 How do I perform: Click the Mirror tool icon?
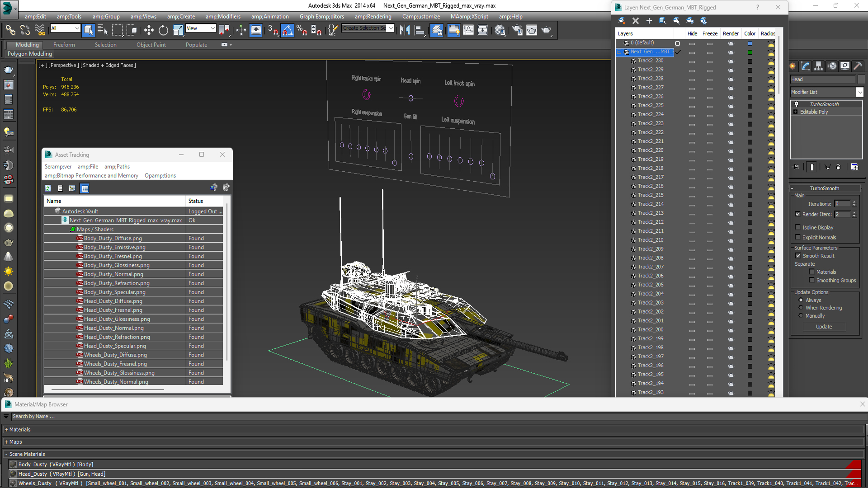point(405,30)
